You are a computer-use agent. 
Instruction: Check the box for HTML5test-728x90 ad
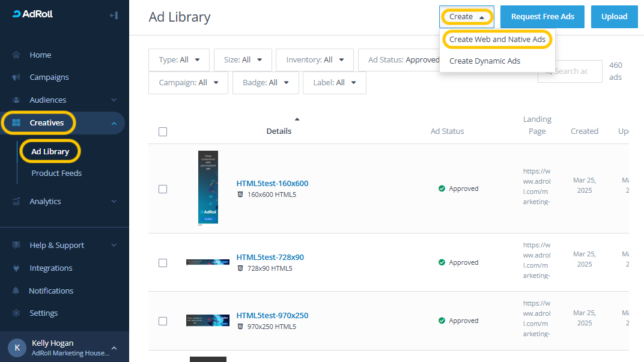point(163,263)
